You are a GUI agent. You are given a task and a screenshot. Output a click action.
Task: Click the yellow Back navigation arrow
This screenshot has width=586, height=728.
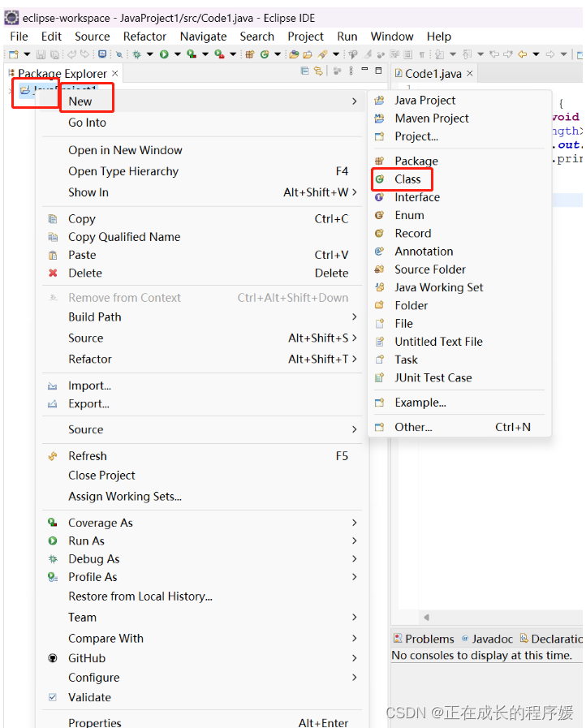pos(523,54)
